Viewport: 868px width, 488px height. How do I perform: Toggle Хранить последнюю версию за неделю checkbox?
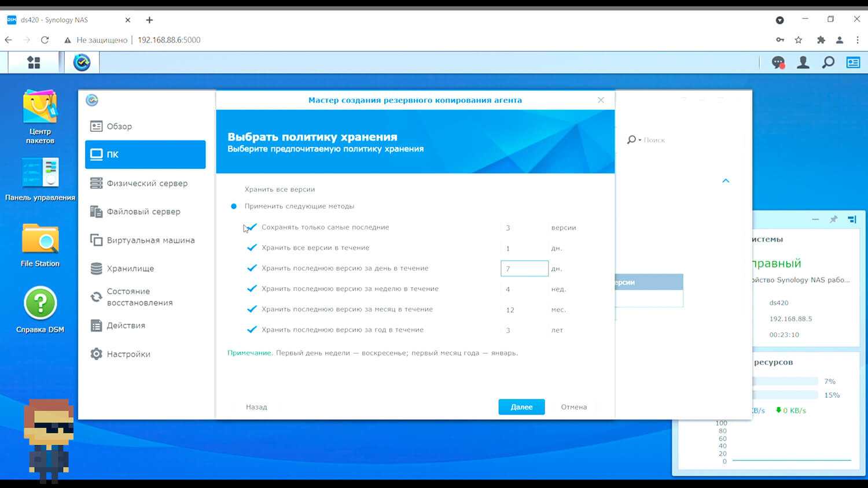click(x=252, y=289)
